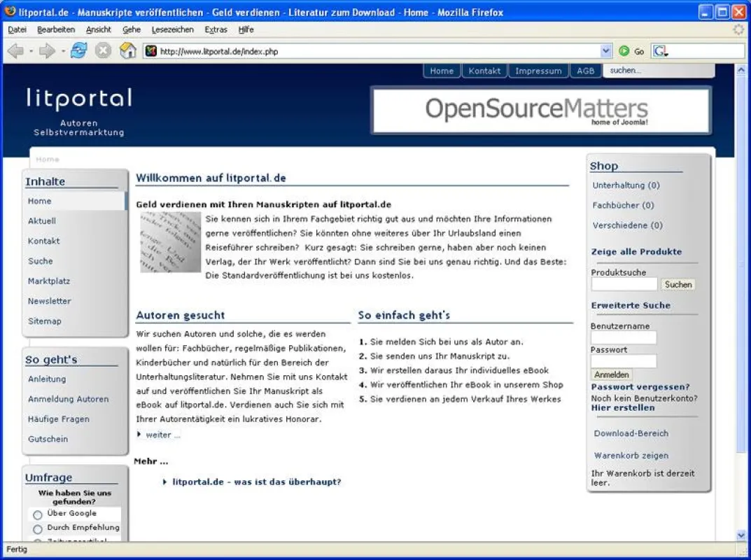The height and width of the screenshot is (560, 751).
Task: Open the Gehe menu
Action: (132, 29)
